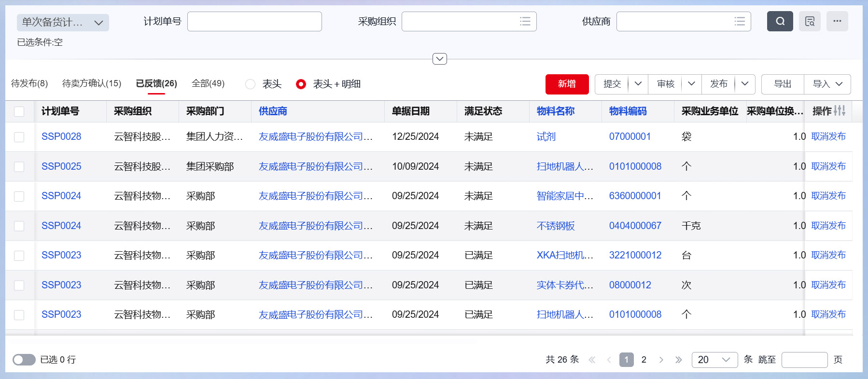
Task: Switch to the 待发布(8) tab
Action: [x=29, y=83]
